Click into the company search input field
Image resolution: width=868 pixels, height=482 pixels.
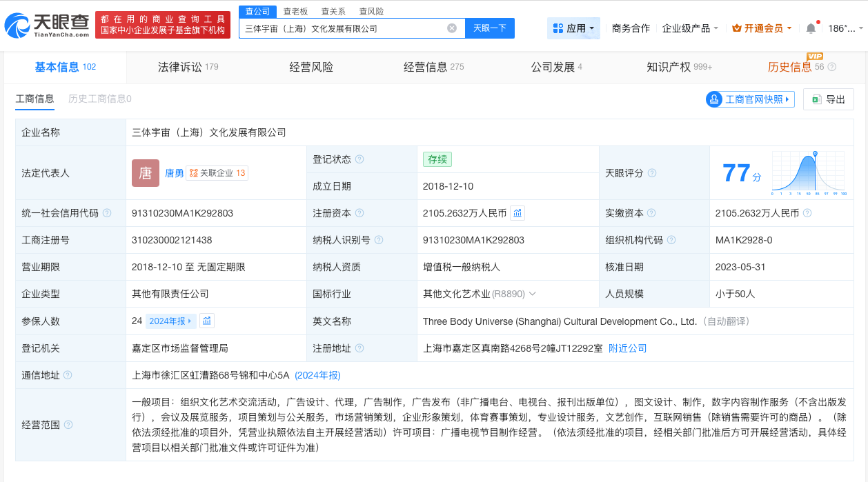(343, 28)
